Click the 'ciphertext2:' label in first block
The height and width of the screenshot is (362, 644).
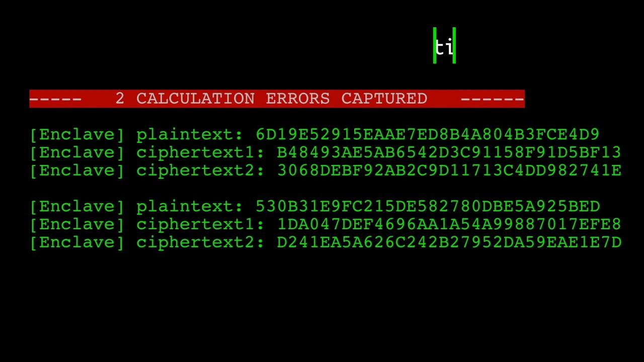[200, 171]
